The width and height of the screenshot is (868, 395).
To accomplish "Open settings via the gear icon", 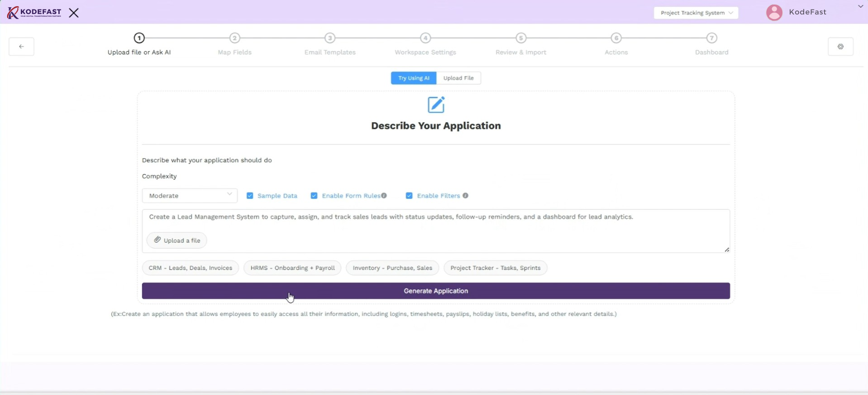I will pyautogui.click(x=840, y=47).
